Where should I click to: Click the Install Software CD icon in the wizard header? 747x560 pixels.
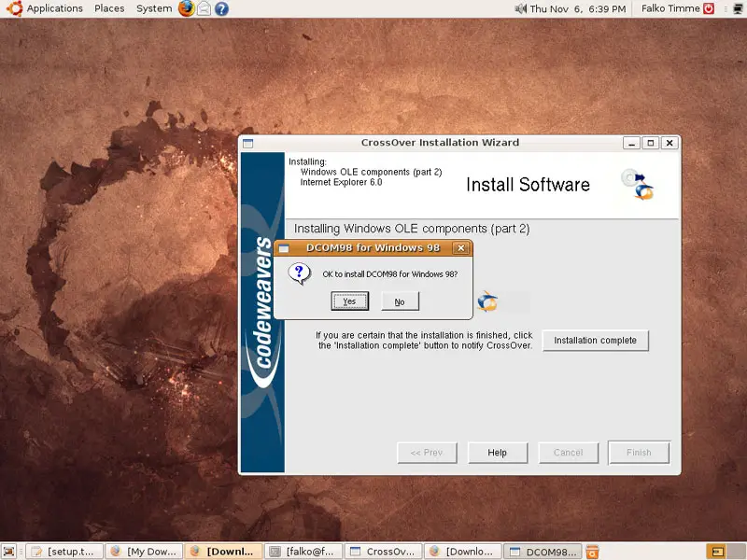click(638, 184)
